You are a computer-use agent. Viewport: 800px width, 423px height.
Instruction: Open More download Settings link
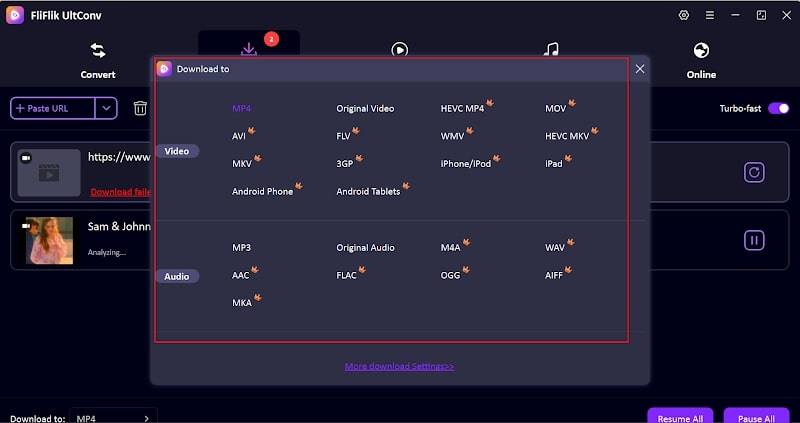(399, 366)
